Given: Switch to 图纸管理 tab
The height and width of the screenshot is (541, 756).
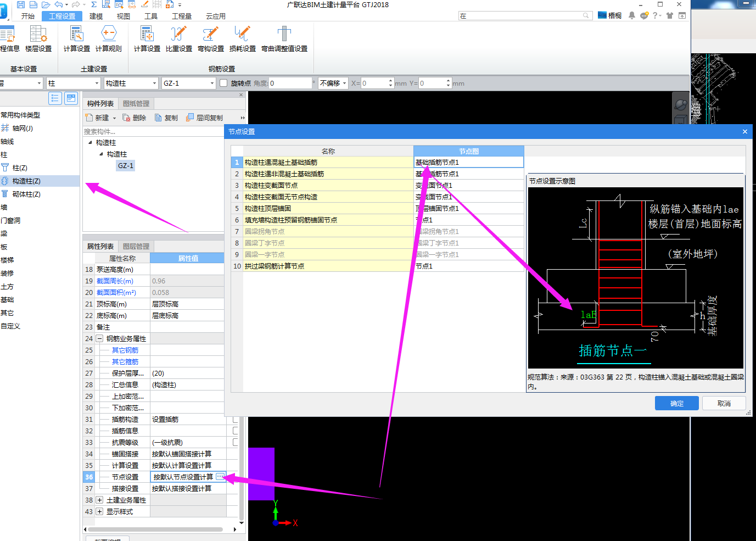Looking at the screenshot, I should (x=136, y=103).
